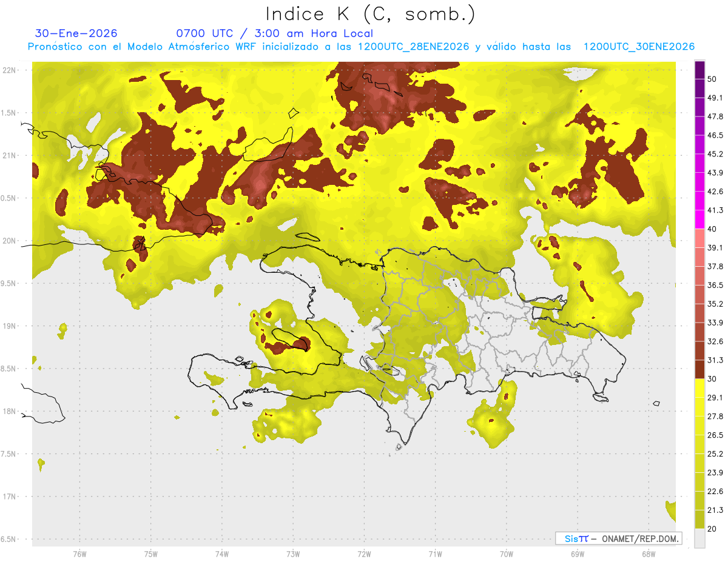Screen dimensions: 728x562
Task: Click the '49.1' colorbar label
Action: [x=715, y=98]
